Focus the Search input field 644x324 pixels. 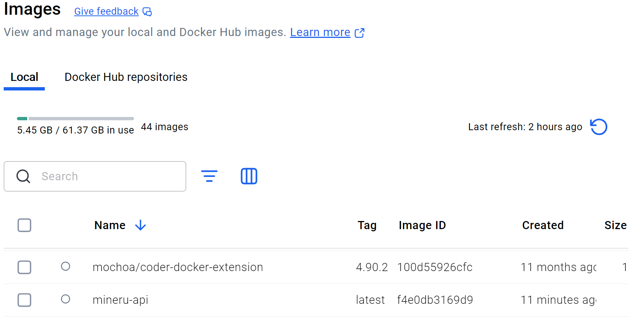(x=110, y=176)
